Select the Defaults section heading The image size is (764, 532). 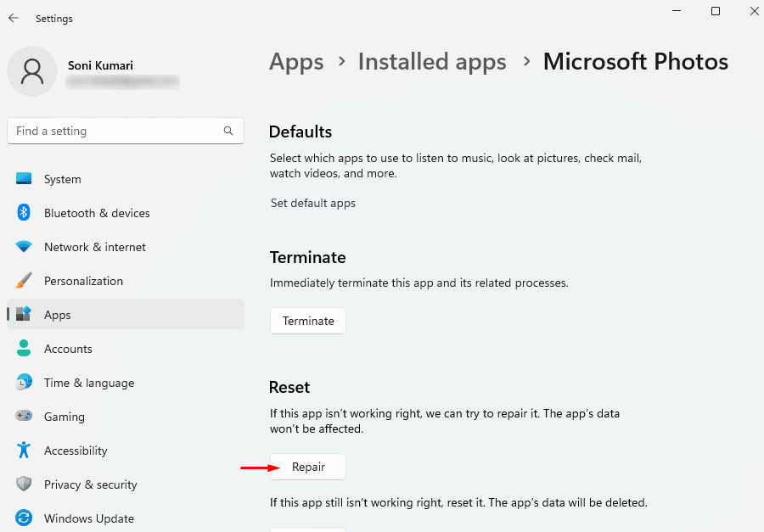[301, 132]
